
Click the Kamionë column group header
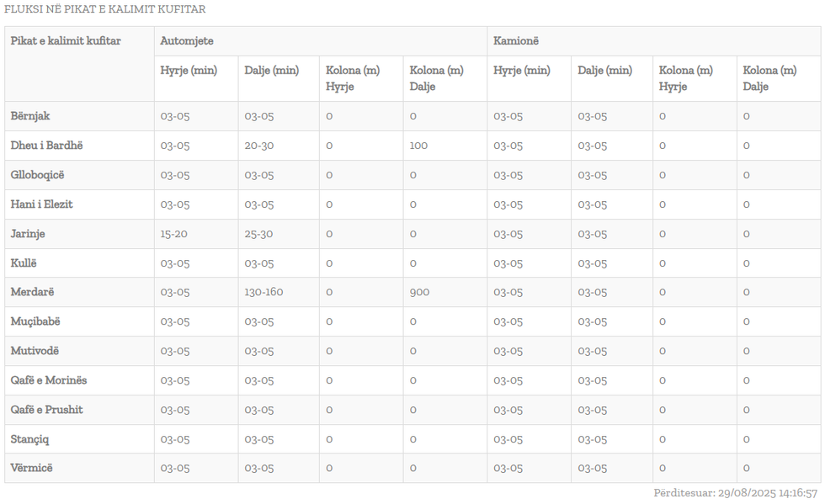coord(515,41)
